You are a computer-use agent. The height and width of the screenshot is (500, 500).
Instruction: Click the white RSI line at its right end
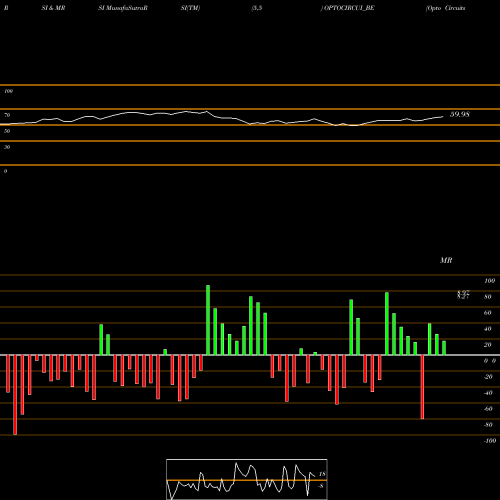[442, 117]
